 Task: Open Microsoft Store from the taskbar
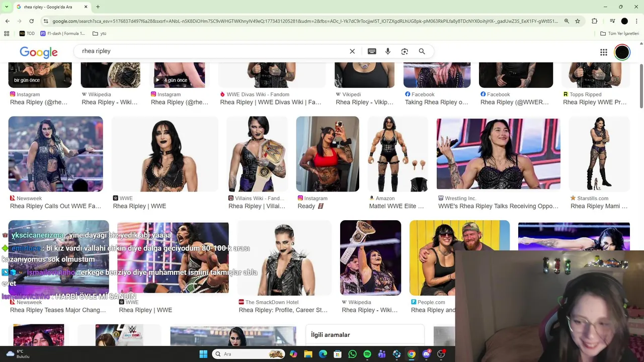[338, 354]
